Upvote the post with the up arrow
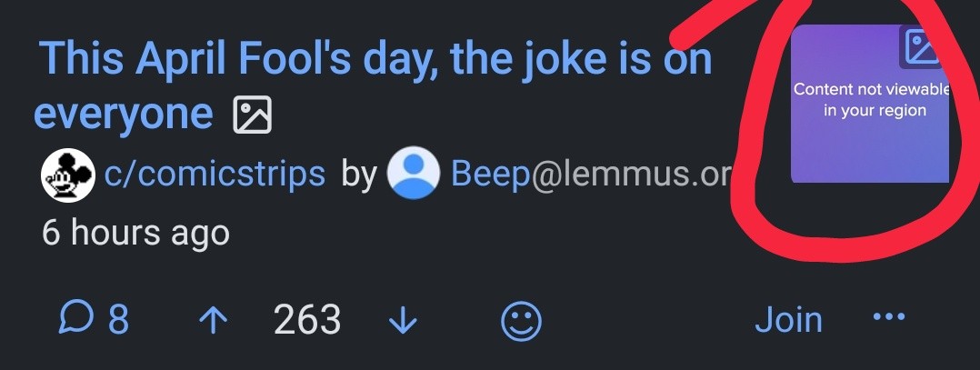 click(214, 320)
